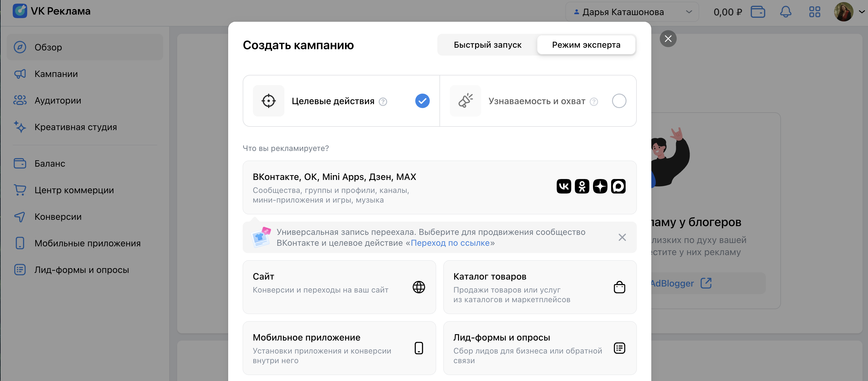The image size is (868, 381).
Task: Choose the Мобильное приложение option card
Action: click(339, 348)
